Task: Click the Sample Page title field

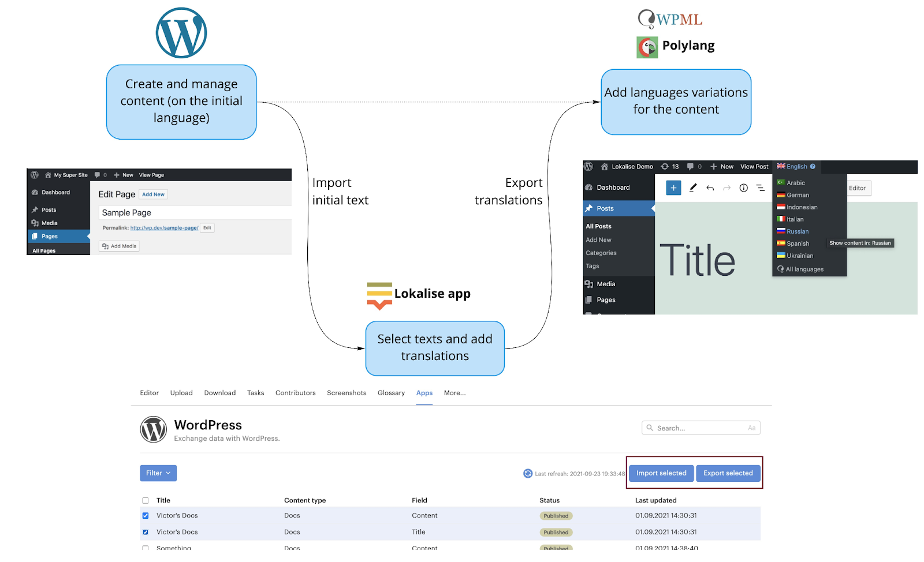Action: point(195,213)
